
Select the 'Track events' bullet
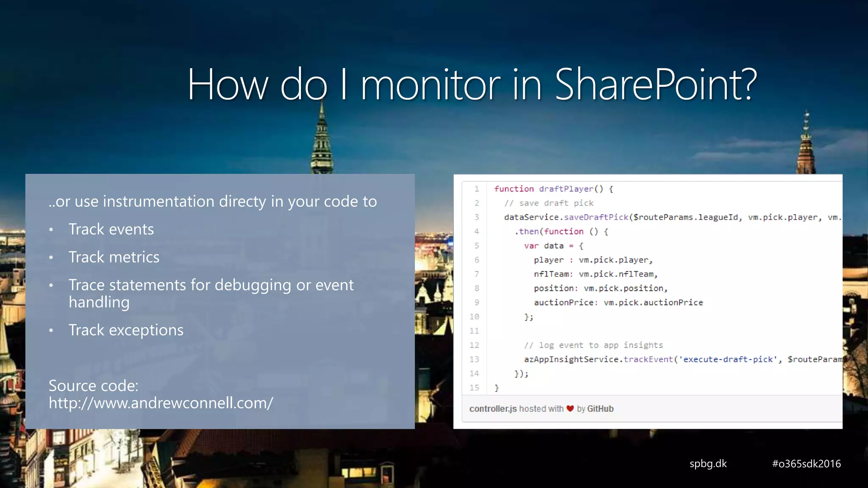coord(111,229)
